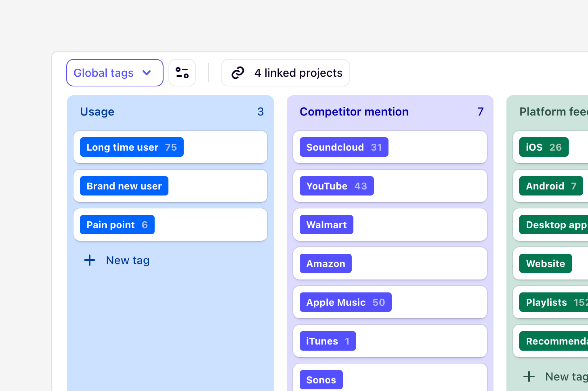
Task: Click the plus icon to add a Usage tag
Action: (x=89, y=260)
